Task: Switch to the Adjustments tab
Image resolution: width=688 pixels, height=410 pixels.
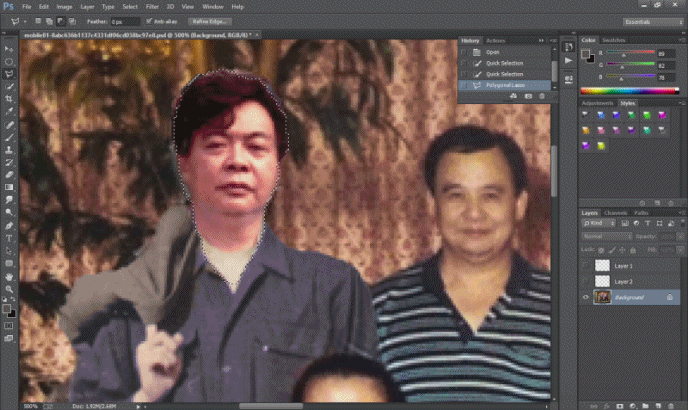Action: click(x=597, y=103)
